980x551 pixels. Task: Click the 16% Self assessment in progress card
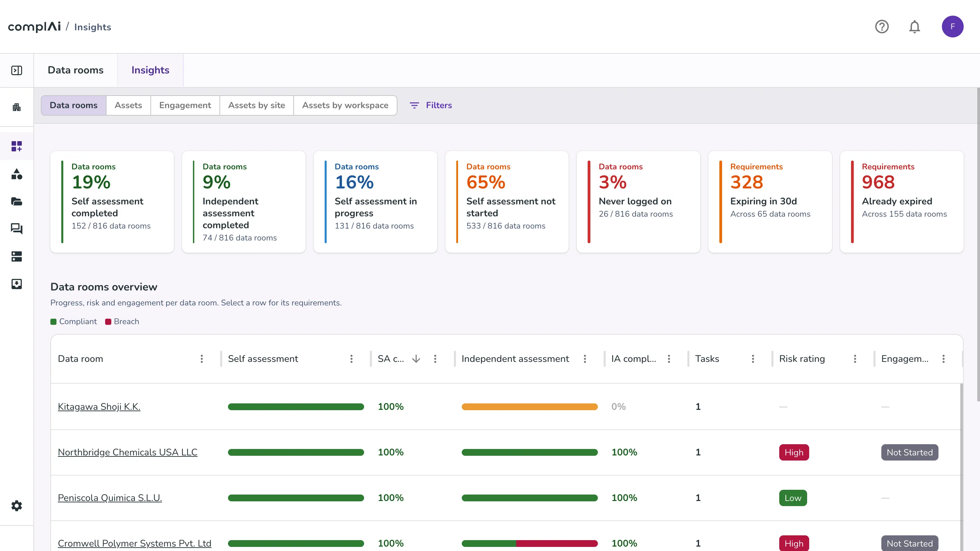(375, 202)
